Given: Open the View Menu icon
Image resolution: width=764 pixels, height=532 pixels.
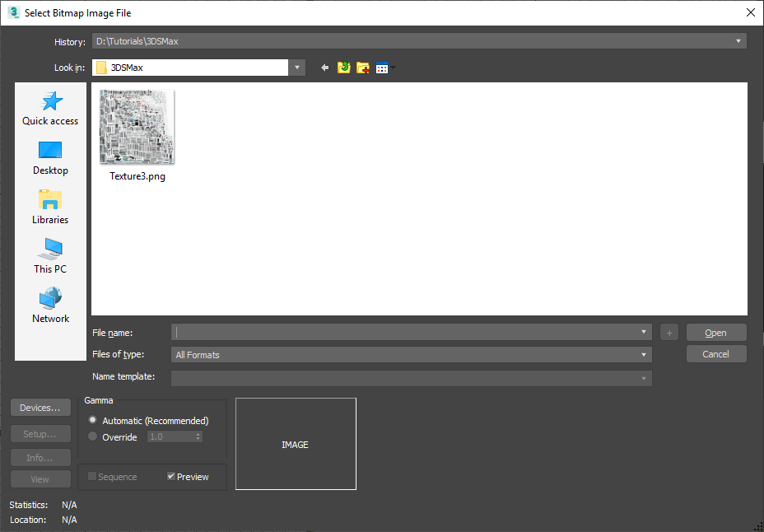Looking at the screenshot, I should click(x=385, y=68).
